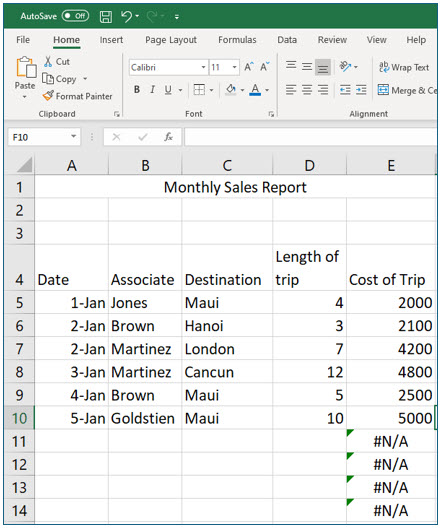Open Font Color dropdown arrow
The height and width of the screenshot is (528, 440).
267,90
